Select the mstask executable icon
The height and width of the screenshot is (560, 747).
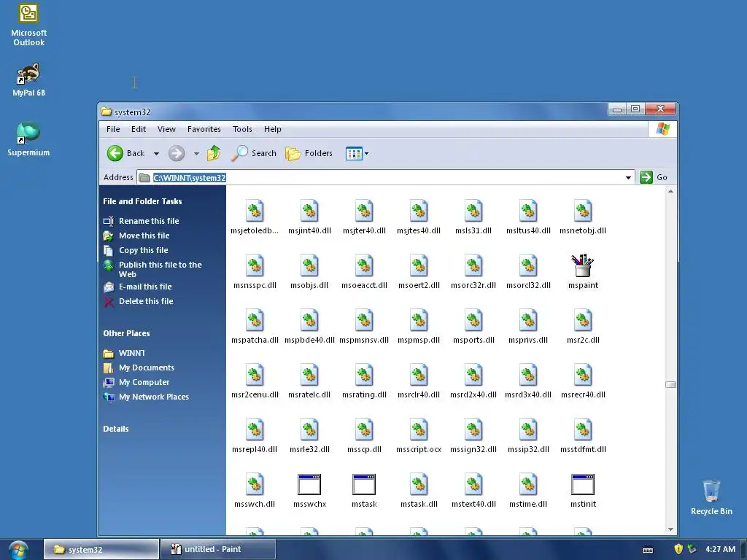[x=364, y=484]
